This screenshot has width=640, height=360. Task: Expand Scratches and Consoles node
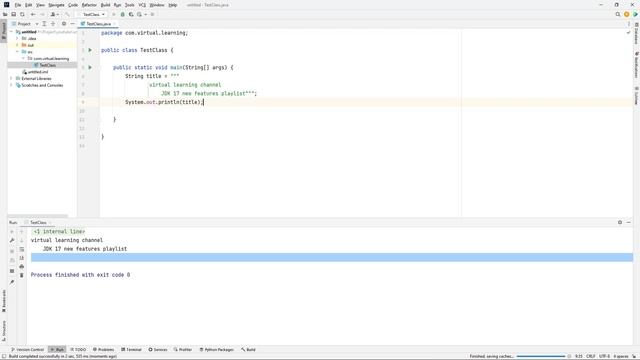point(11,85)
